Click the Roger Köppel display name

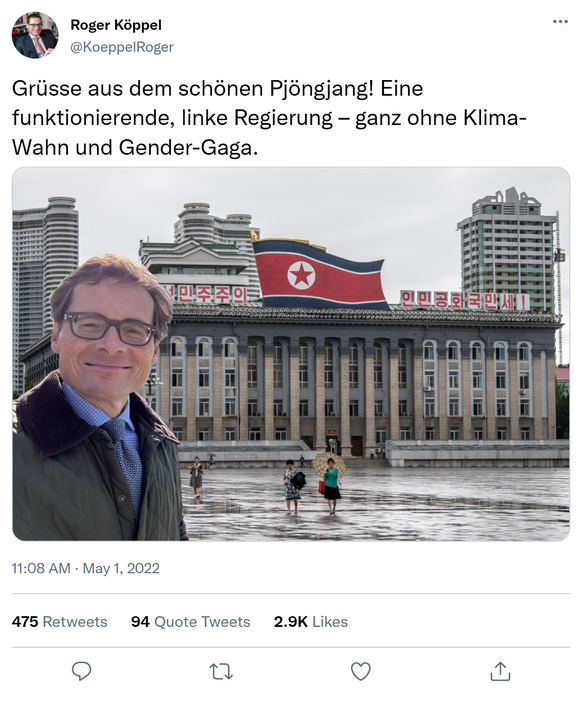[116, 25]
